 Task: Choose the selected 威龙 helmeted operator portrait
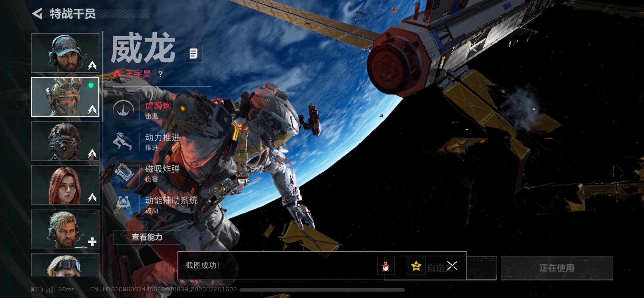coord(65,97)
